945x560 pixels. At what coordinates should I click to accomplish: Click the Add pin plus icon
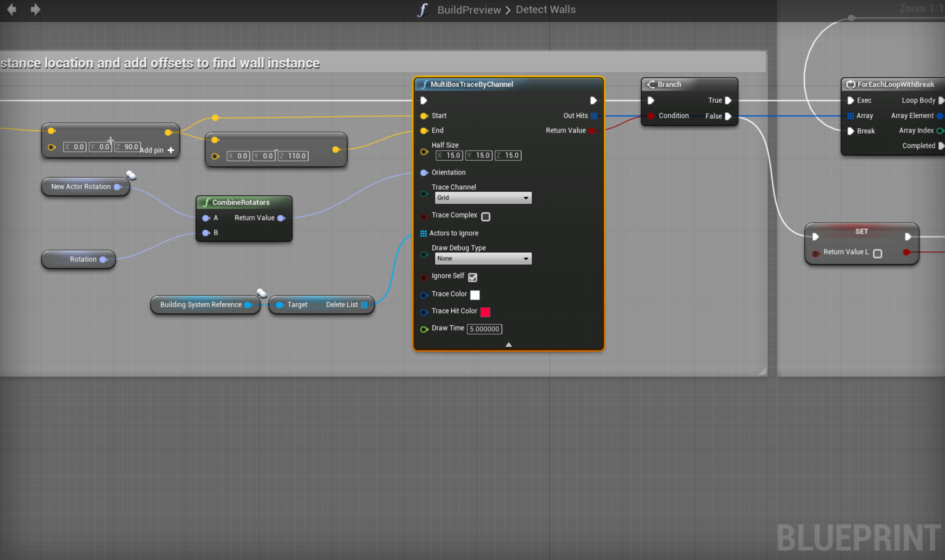171,150
